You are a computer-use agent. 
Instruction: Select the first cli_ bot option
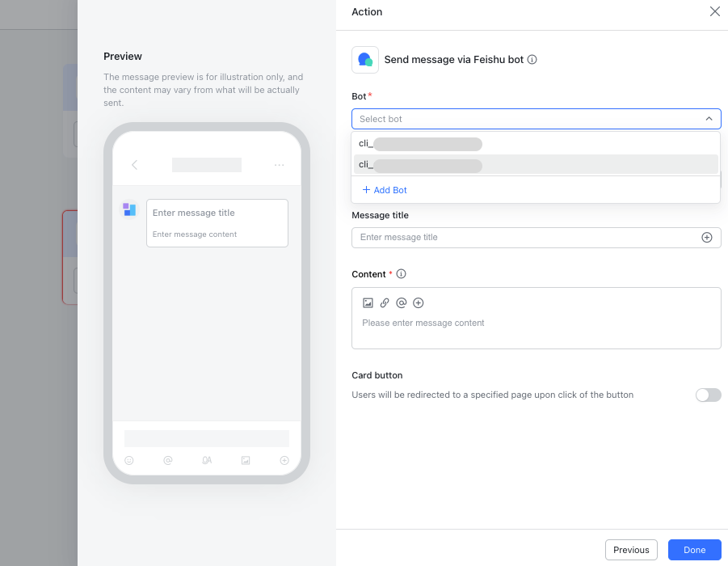pyautogui.click(x=420, y=143)
